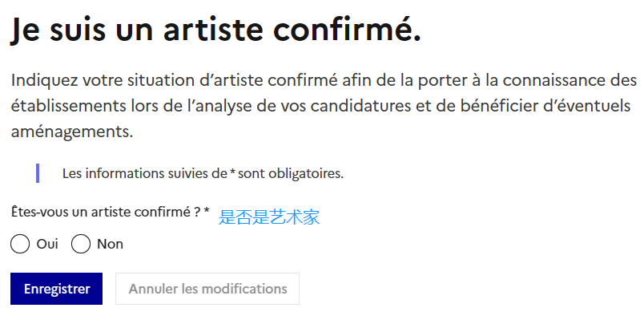This screenshot has width=644, height=320.
Task: Click the word "artiste" in the main heading
Action: (x=213, y=30)
